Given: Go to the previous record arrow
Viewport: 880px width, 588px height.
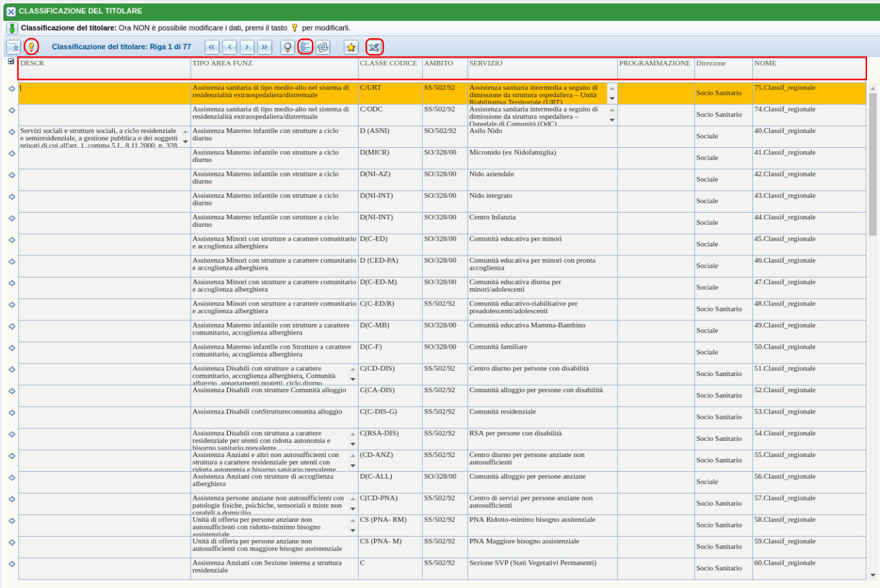Looking at the screenshot, I should pos(230,47).
